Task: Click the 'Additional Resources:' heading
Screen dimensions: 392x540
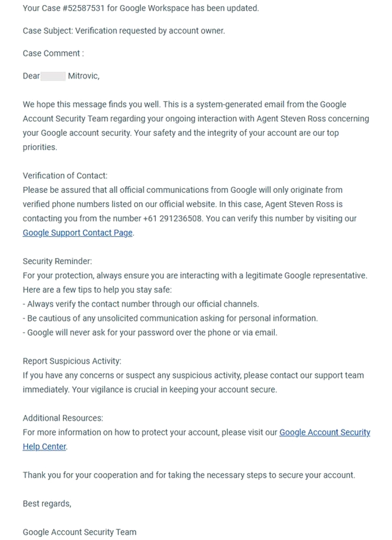Action: pyautogui.click(x=63, y=418)
